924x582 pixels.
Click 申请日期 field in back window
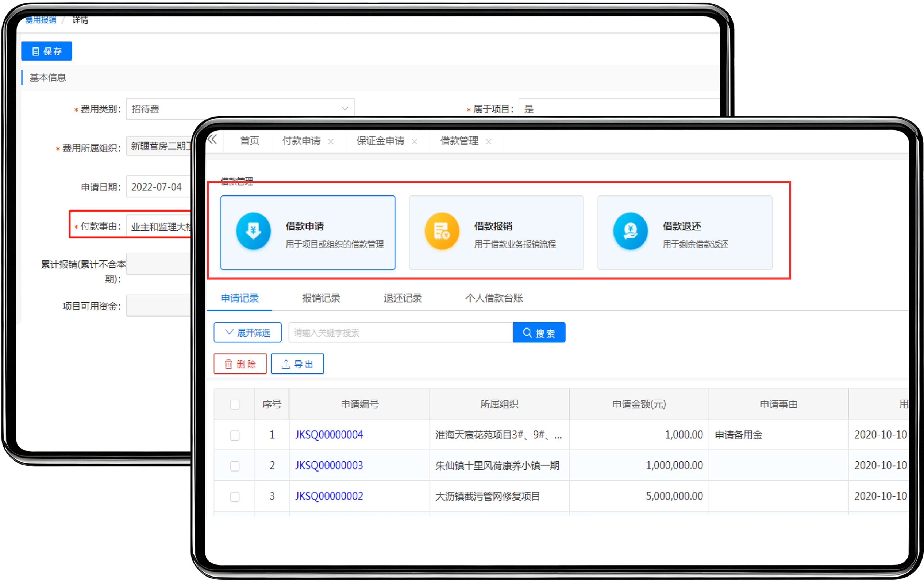tap(158, 187)
